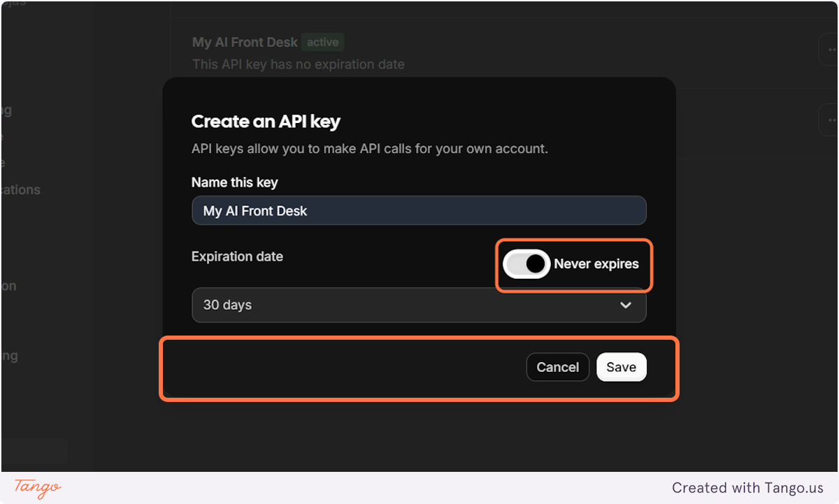
Task: Click the 'active' badge next to My AI Front Desk
Action: 322,42
